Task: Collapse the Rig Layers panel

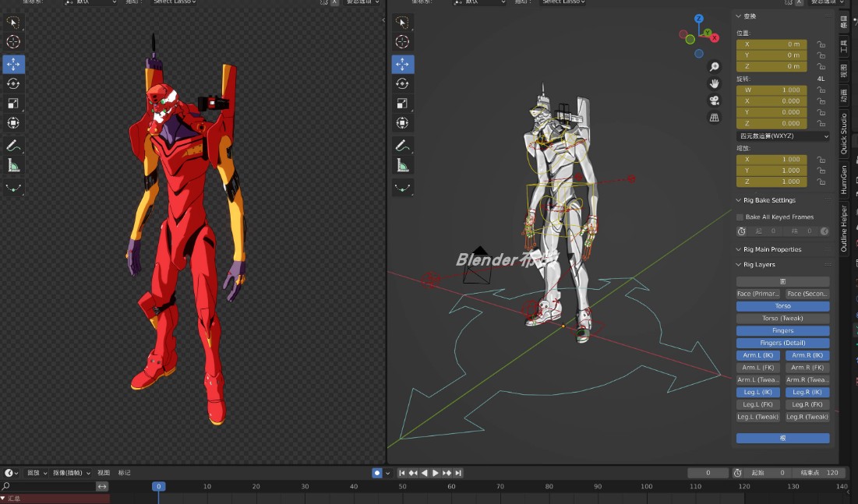Action: pyautogui.click(x=738, y=265)
